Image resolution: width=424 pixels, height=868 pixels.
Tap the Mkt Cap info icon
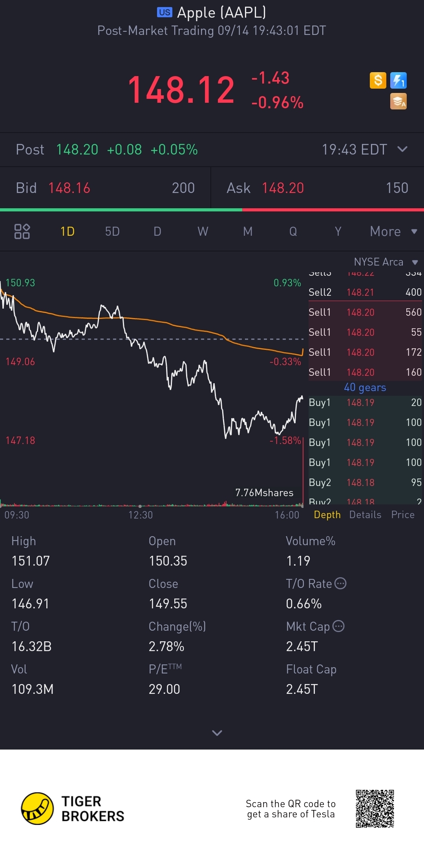coord(338,626)
